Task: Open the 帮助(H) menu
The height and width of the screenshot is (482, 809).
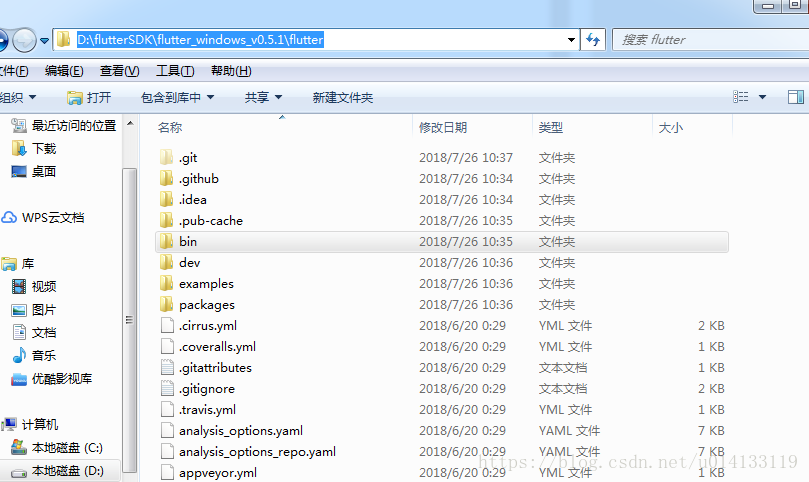Action: pyautogui.click(x=231, y=71)
